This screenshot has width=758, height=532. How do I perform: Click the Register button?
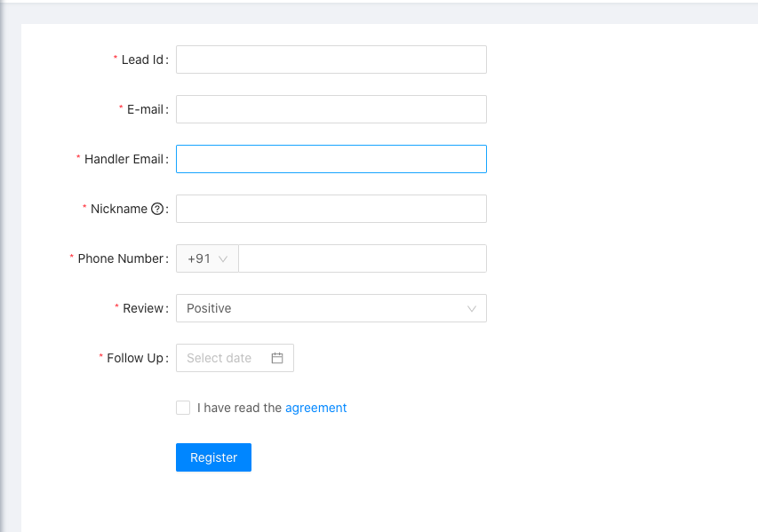pos(213,457)
